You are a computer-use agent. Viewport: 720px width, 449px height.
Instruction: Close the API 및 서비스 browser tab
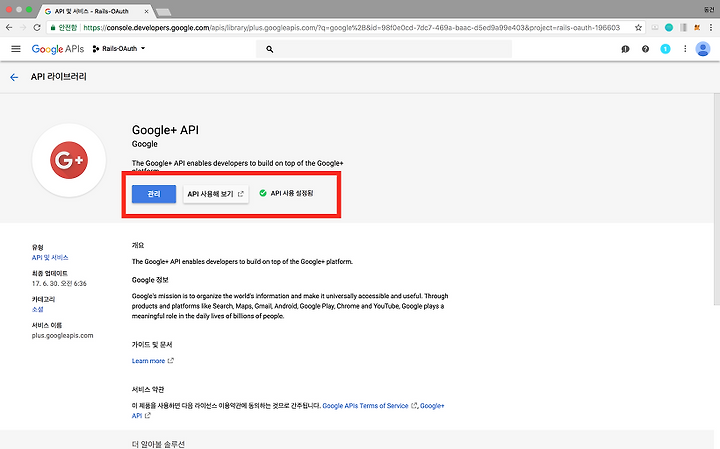tap(146, 11)
